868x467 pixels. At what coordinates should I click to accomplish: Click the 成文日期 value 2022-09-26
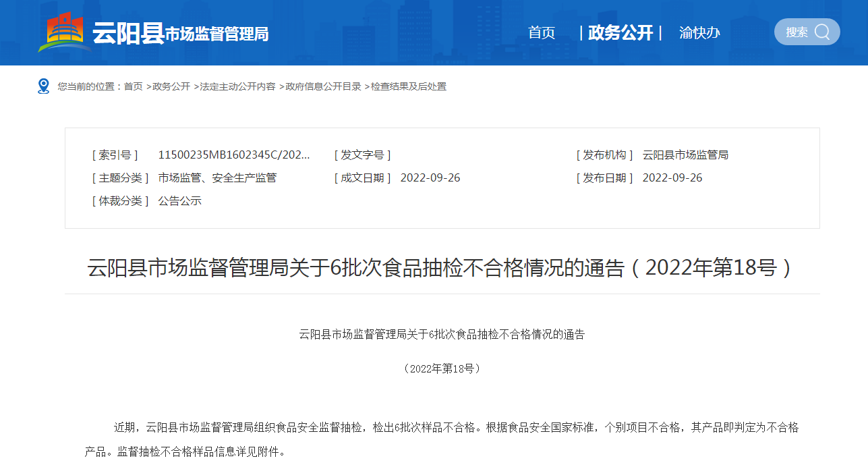pyautogui.click(x=430, y=178)
